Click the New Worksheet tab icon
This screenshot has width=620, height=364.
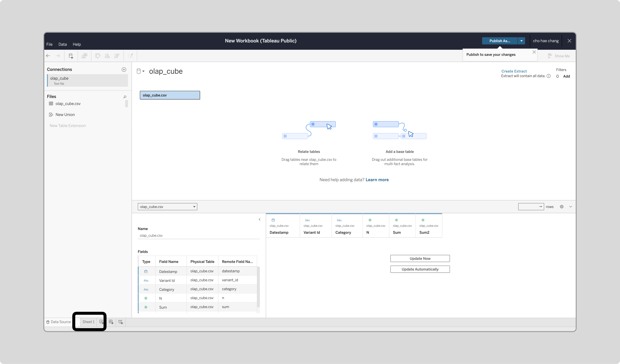[101, 322]
